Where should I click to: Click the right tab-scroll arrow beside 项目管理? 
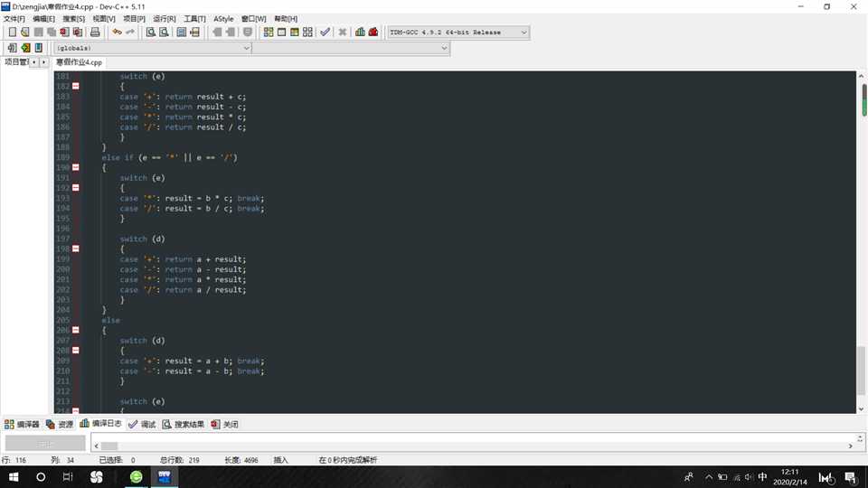pyautogui.click(x=43, y=62)
